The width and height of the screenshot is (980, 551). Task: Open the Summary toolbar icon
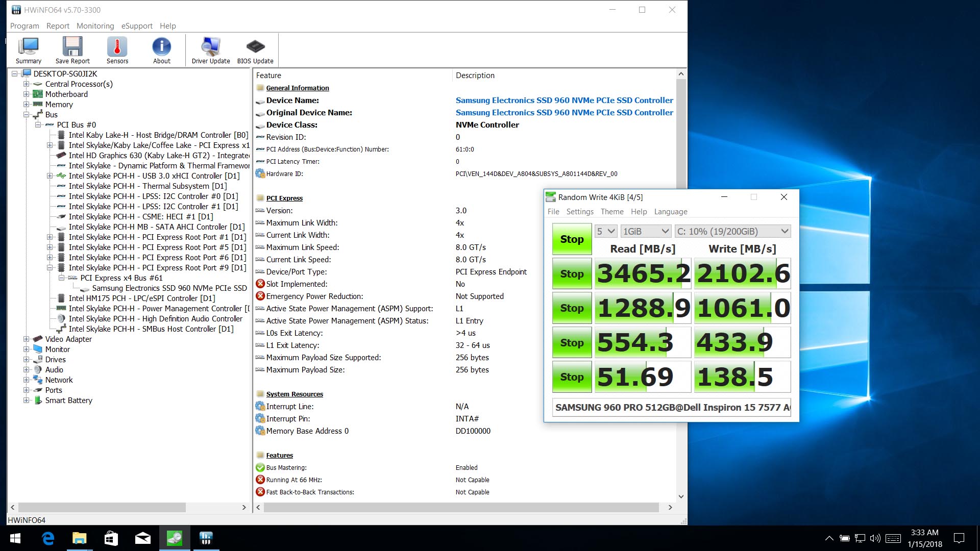pyautogui.click(x=29, y=50)
